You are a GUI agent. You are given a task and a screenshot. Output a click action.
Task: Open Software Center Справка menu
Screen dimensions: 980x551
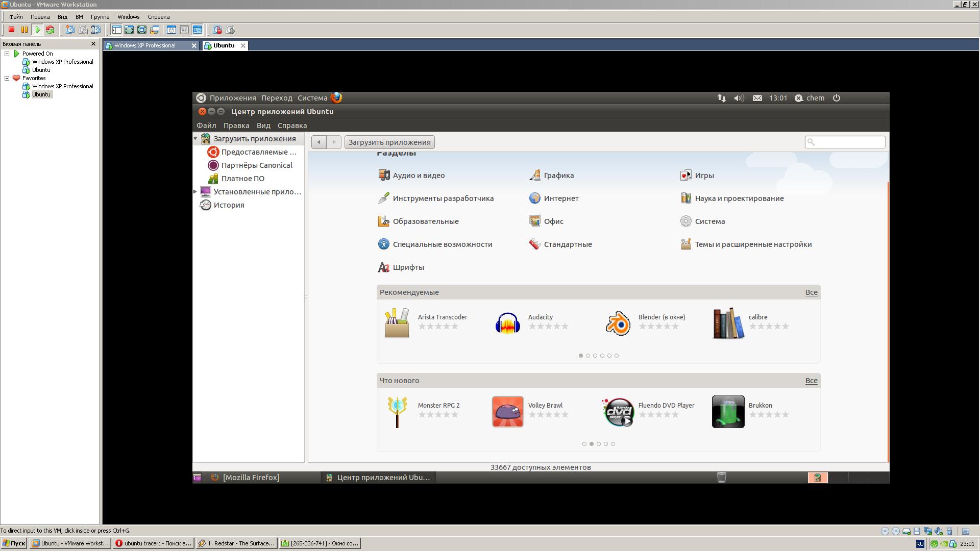(292, 126)
